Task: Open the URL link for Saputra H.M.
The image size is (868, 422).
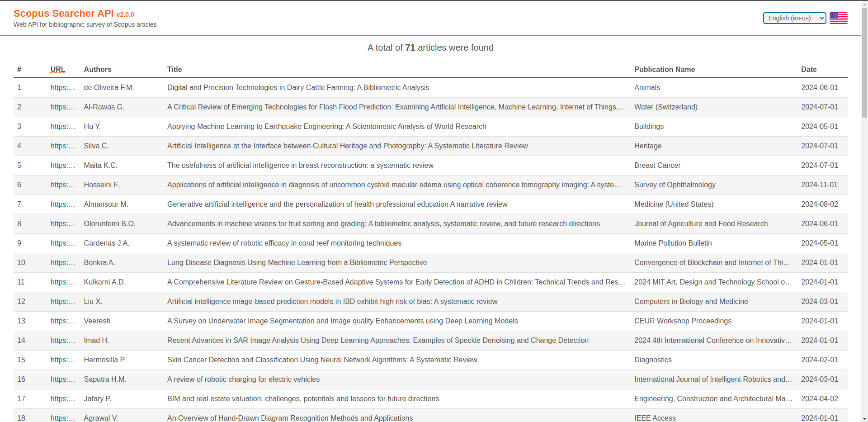Action: (63, 379)
